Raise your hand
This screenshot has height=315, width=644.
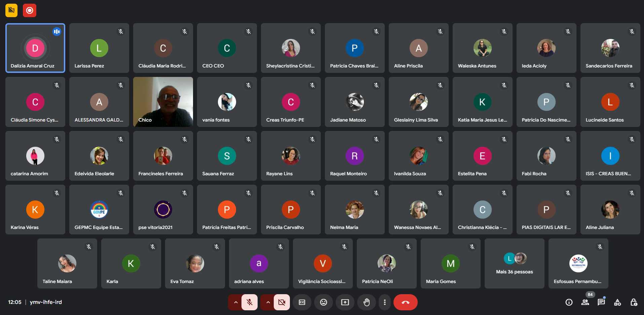click(367, 302)
